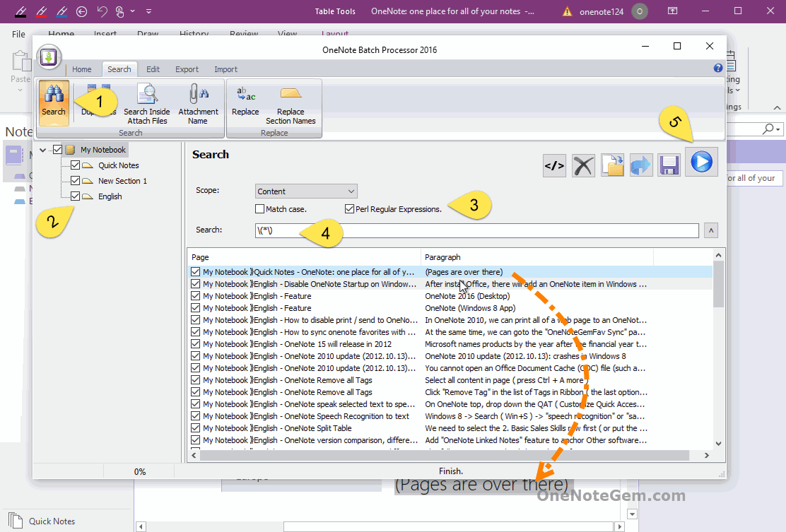Select the English tree item
The width and height of the screenshot is (786, 532).
[x=110, y=196]
